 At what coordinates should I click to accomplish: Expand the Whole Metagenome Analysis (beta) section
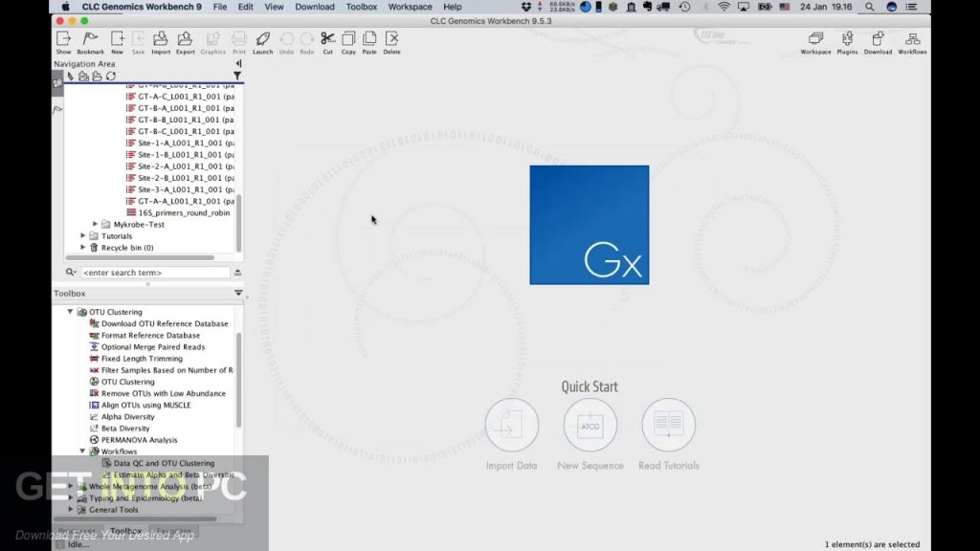click(71, 486)
